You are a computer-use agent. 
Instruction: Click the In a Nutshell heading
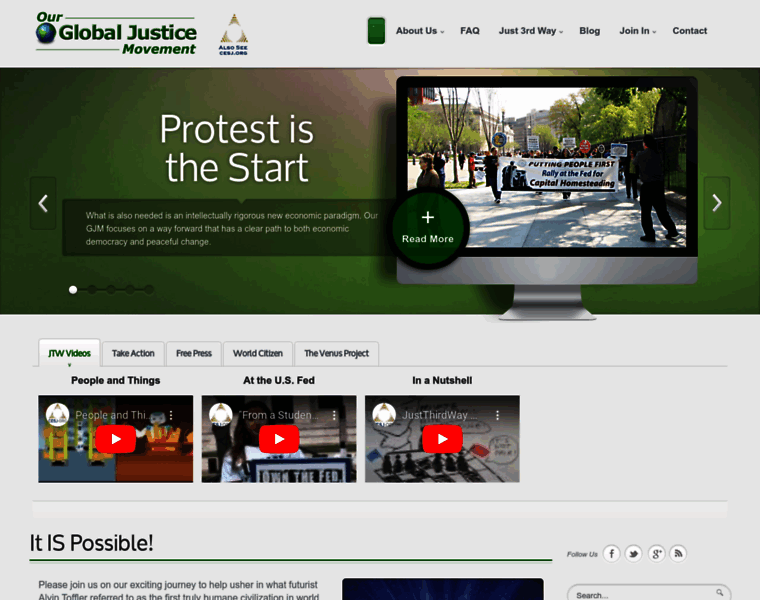pos(442,380)
